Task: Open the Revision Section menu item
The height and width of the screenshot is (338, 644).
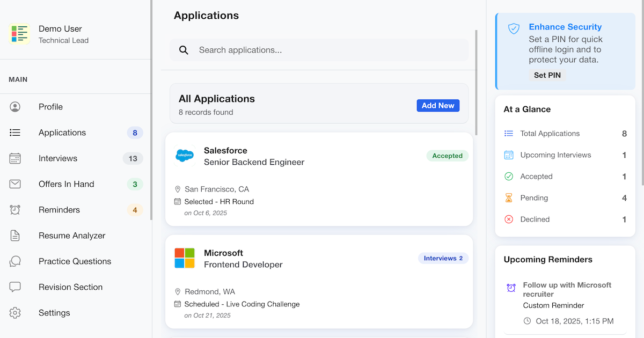Action: (70, 287)
